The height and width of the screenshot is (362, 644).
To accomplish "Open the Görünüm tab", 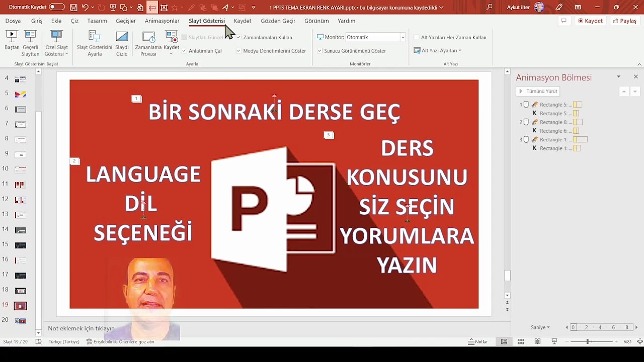I will click(316, 21).
